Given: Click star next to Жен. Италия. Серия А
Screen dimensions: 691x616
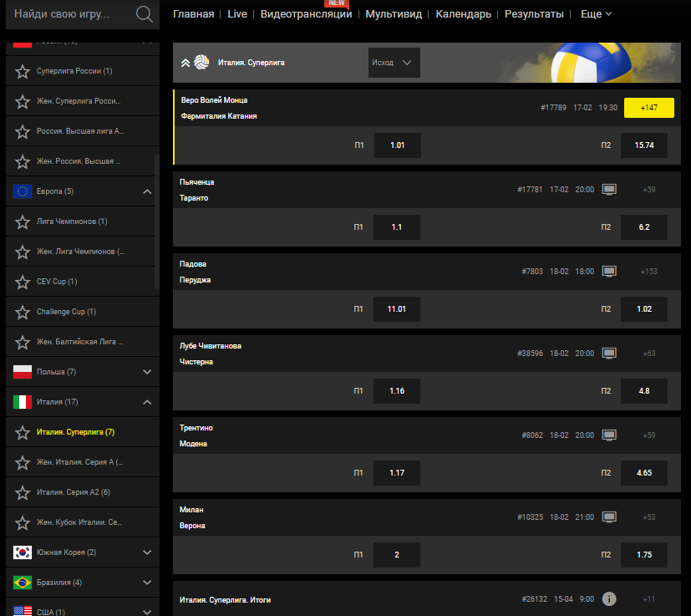Looking at the screenshot, I should tap(23, 462).
